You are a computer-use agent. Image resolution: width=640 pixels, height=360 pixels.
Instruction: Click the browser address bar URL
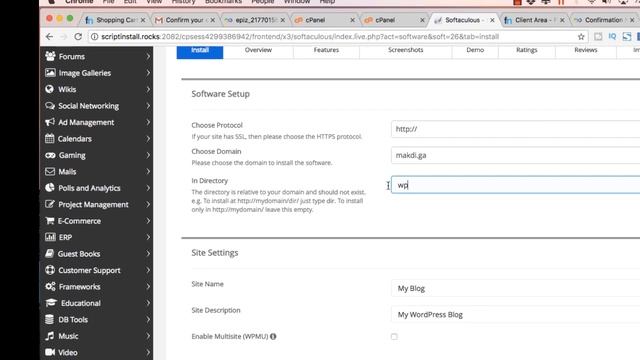pyautogui.click(x=300, y=37)
